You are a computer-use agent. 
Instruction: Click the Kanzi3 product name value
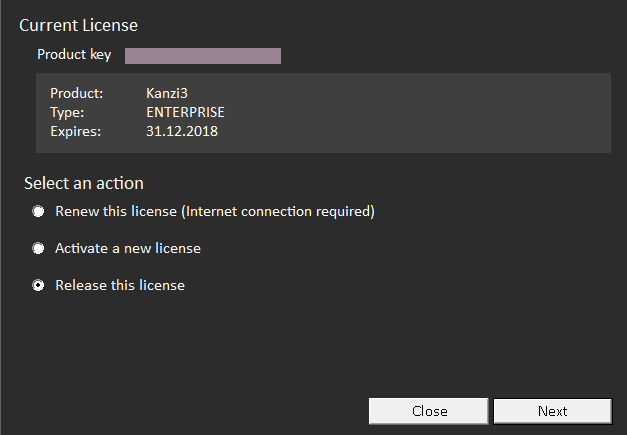(x=167, y=94)
